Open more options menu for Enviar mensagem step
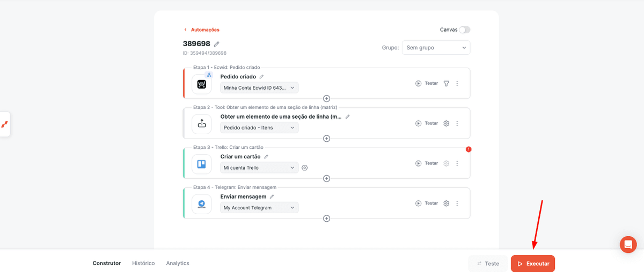 [457, 204]
